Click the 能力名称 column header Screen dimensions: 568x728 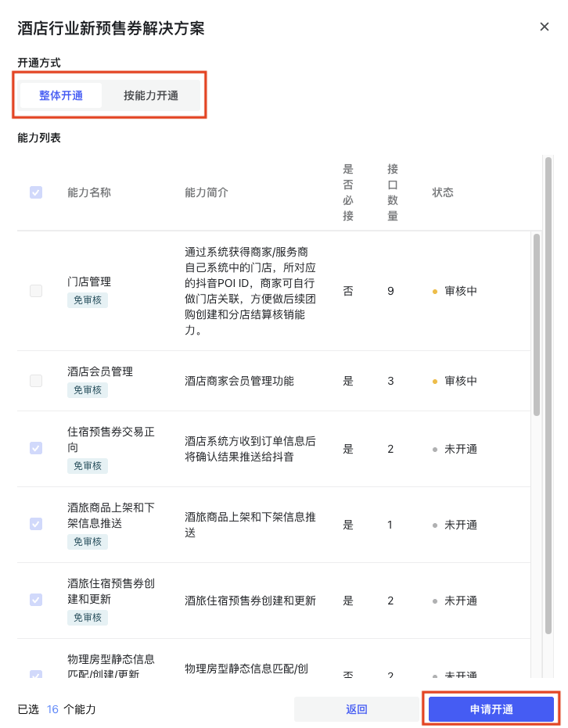coord(89,192)
